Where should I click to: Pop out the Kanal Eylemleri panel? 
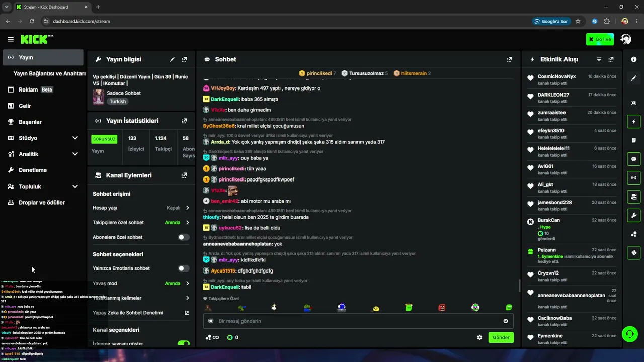pos(184,175)
